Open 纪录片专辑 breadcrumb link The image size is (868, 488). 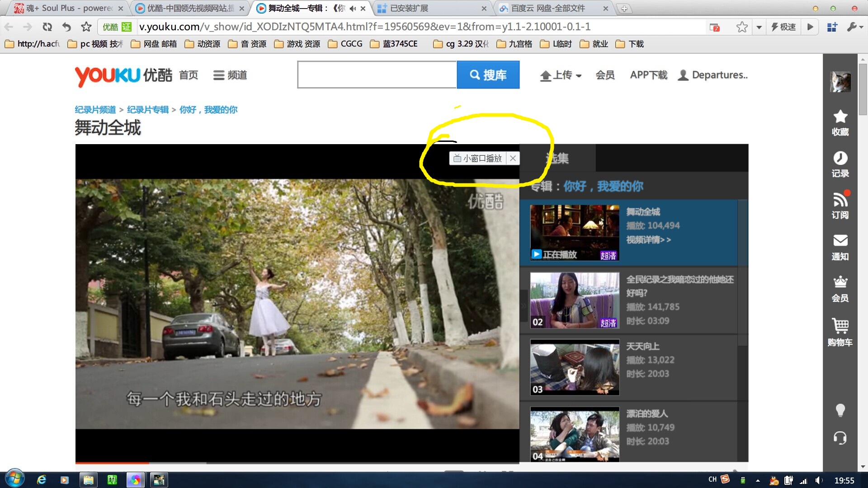pyautogui.click(x=147, y=110)
